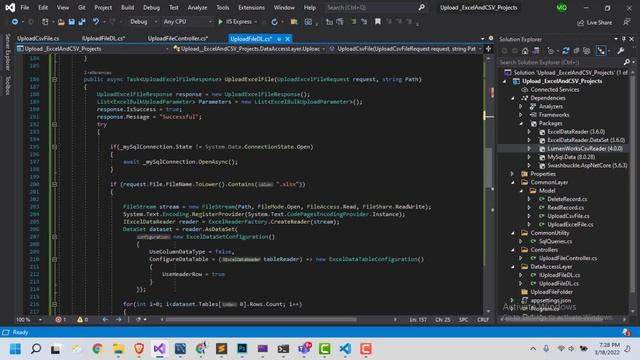
Task: Open the project scope navigation dropdown
Action: (93, 49)
